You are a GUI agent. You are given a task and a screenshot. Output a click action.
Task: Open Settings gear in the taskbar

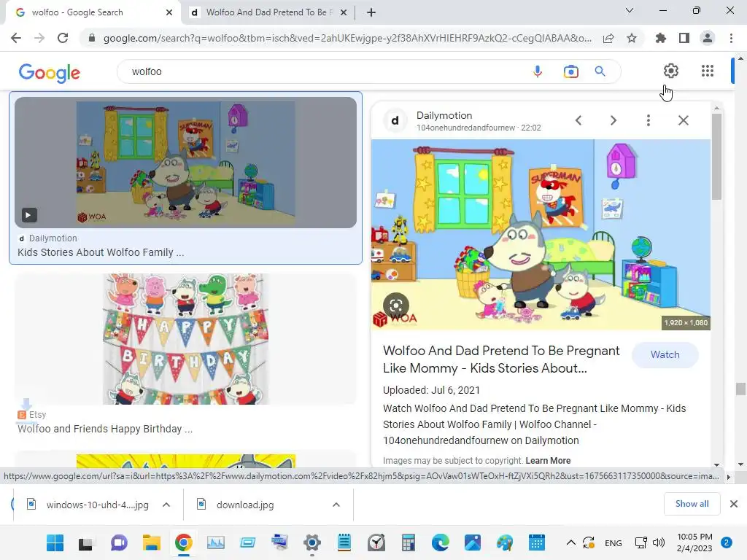312,542
